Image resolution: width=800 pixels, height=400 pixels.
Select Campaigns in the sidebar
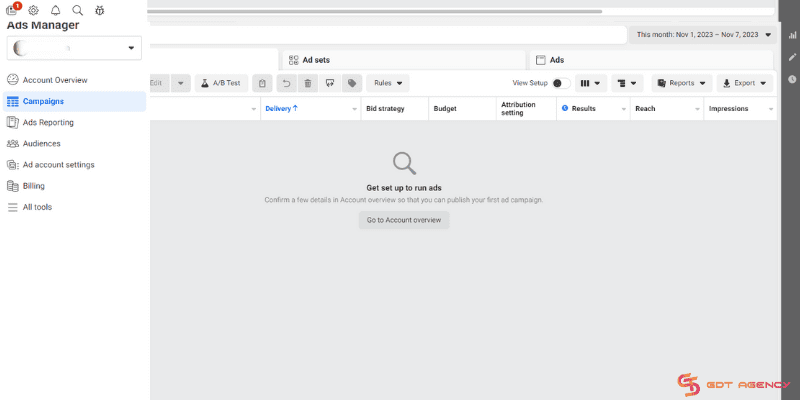(x=74, y=101)
